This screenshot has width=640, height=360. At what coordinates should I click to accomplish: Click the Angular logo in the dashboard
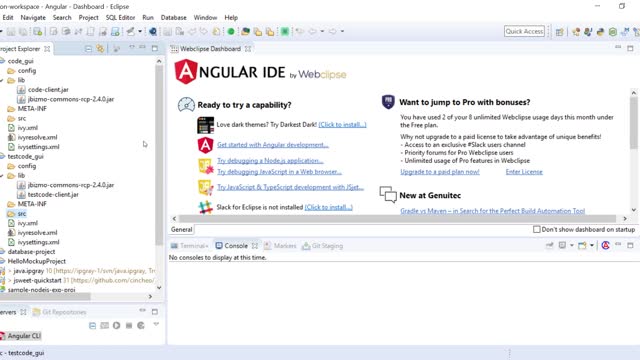tap(186, 71)
